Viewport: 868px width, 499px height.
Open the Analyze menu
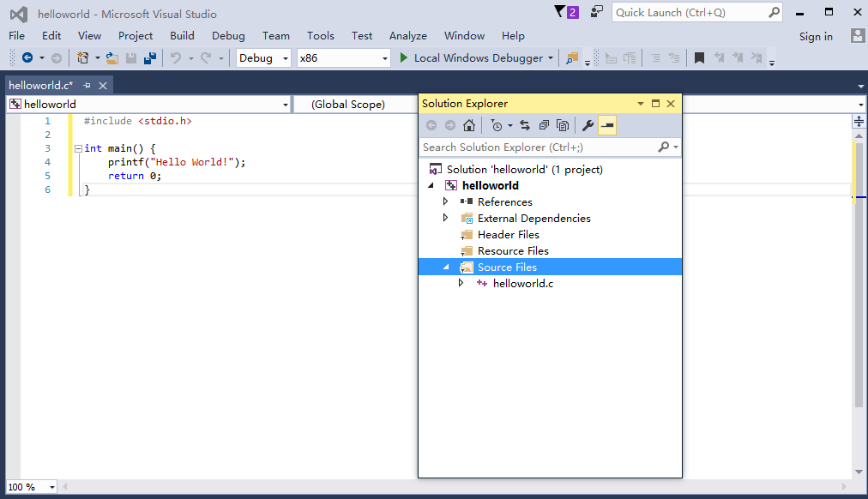coord(407,36)
